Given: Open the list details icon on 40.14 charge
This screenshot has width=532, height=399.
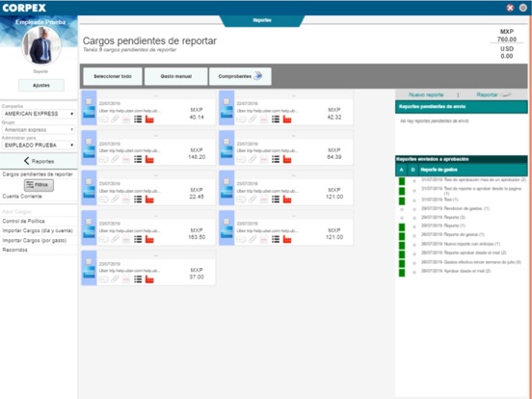Looking at the screenshot, I should [x=138, y=120].
